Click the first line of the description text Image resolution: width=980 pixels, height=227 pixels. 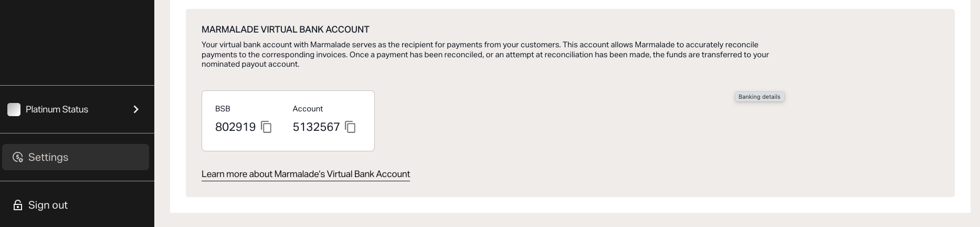click(x=480, y=45)
